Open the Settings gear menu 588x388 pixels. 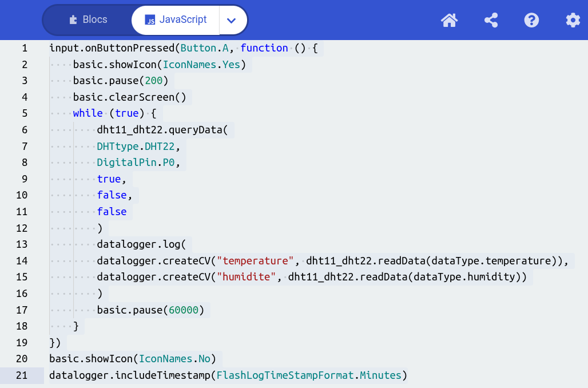click(x=573, y=21)
